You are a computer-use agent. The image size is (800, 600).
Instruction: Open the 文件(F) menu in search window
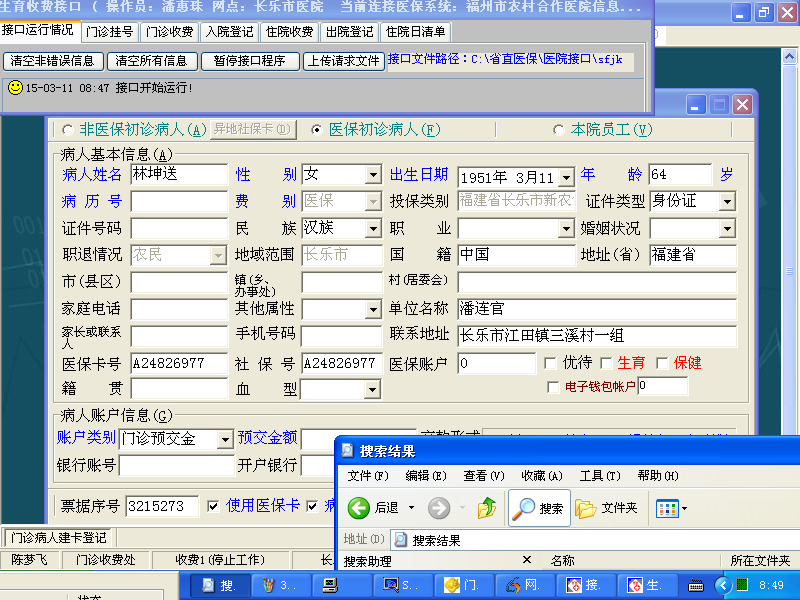pyautogui.click(x=367, y=476)
